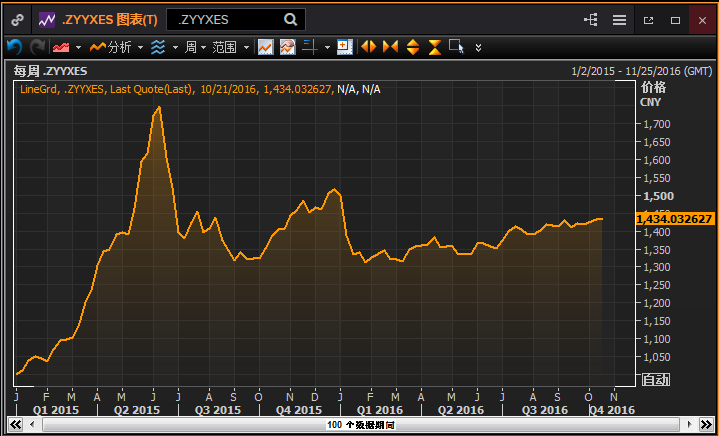Click the blue undo arrow

point(14,47)
